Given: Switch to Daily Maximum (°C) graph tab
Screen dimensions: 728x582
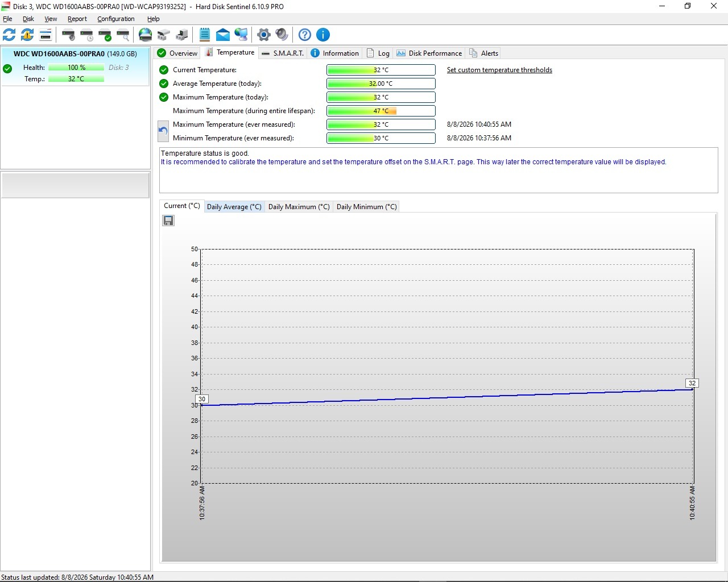Looking at the screenshot, I should (299, 207).
